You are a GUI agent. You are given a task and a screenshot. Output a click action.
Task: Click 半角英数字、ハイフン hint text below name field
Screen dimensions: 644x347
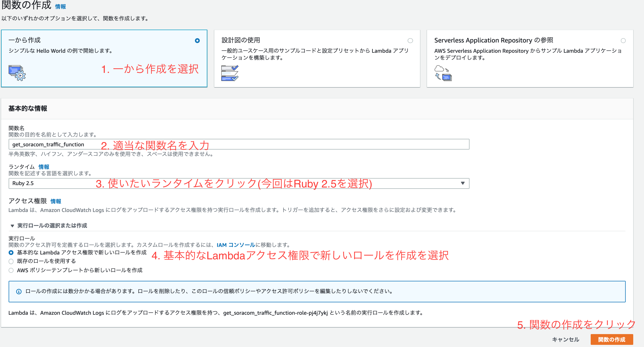click(x=112, y=154)
